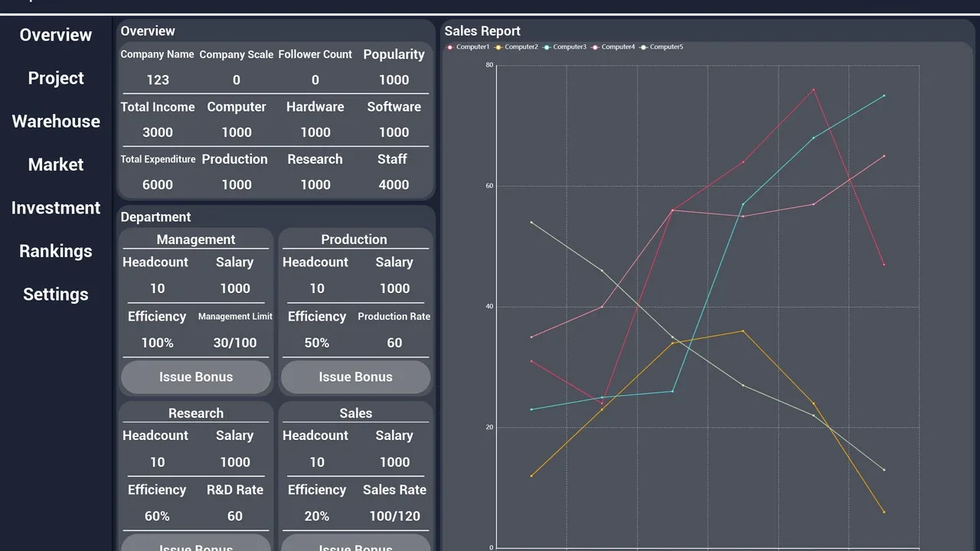Click Computer3 final data point at 75
Image resolution: width=980 pixels, height=551 pixels.
tap(884, 96)
